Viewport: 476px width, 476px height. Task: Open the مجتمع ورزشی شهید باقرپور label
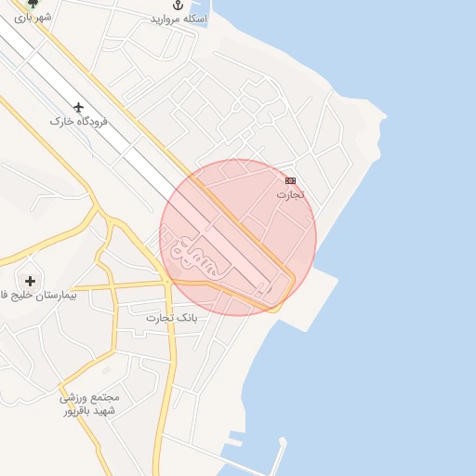point(89,404)
